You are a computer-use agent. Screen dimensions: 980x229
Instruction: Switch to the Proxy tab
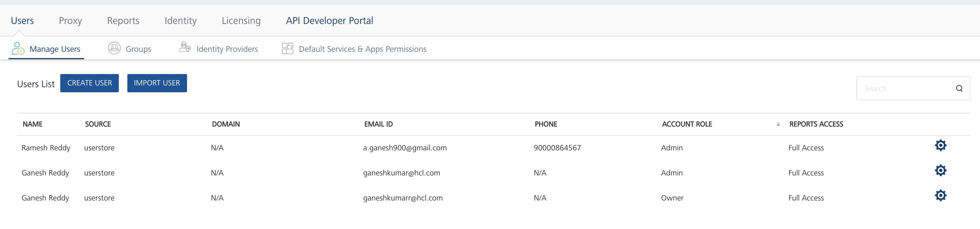70,21
